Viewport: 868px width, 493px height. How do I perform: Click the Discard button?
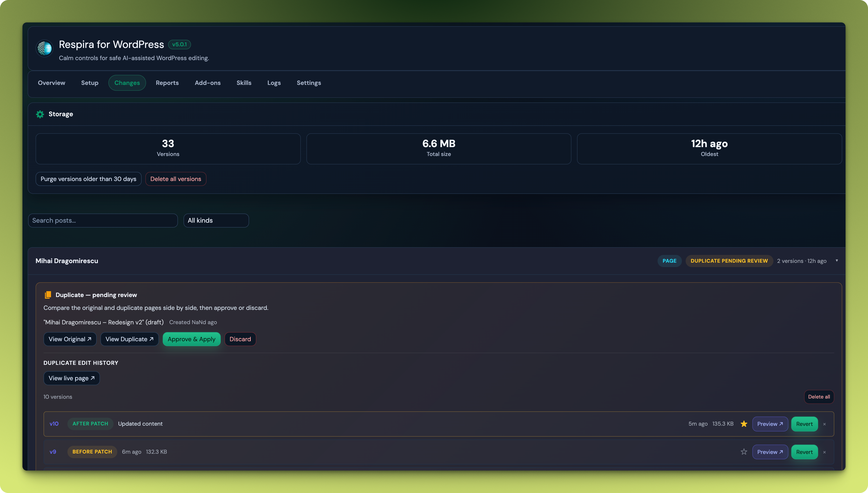pyautogui.click(x=240, y=339)
